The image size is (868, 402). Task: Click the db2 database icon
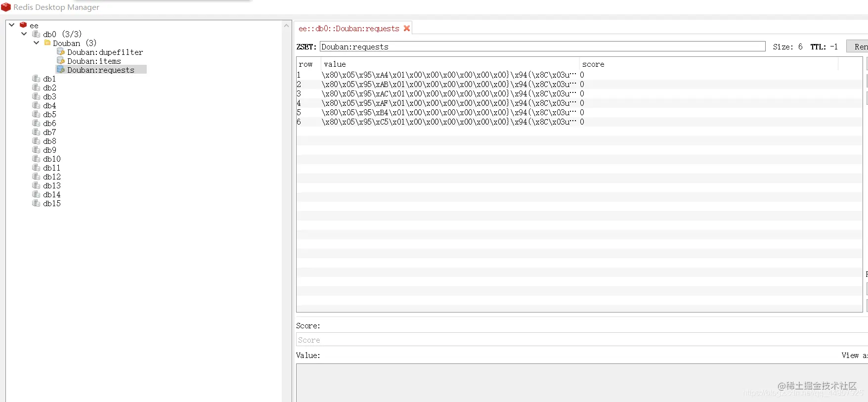point(36,87)
